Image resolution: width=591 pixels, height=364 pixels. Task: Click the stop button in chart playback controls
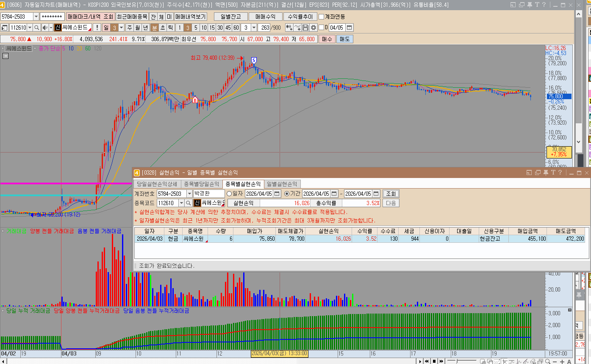point(434,361)
